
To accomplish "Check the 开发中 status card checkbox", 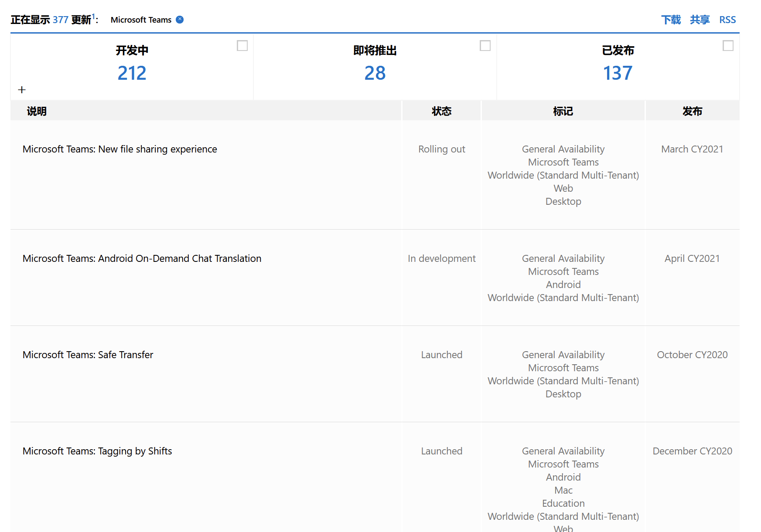I will pos(243,45).
